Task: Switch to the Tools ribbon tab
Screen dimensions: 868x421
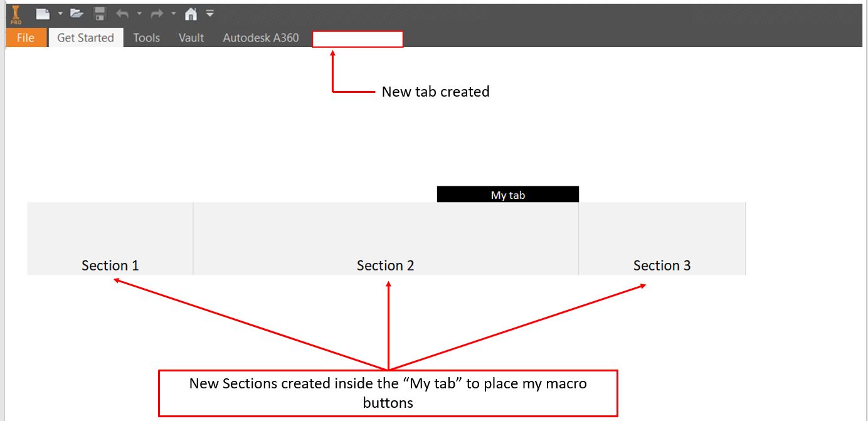Action: tap(147, 38)
